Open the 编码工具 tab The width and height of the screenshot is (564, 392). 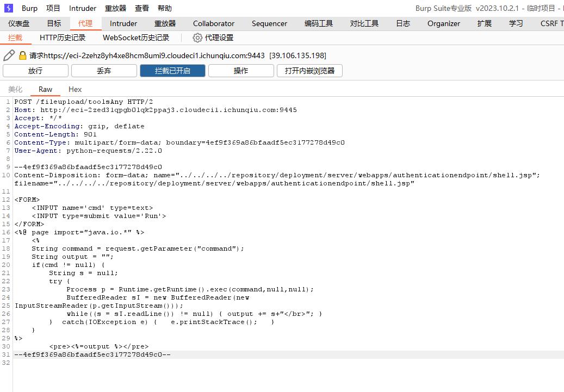click(x=319, y=23)
